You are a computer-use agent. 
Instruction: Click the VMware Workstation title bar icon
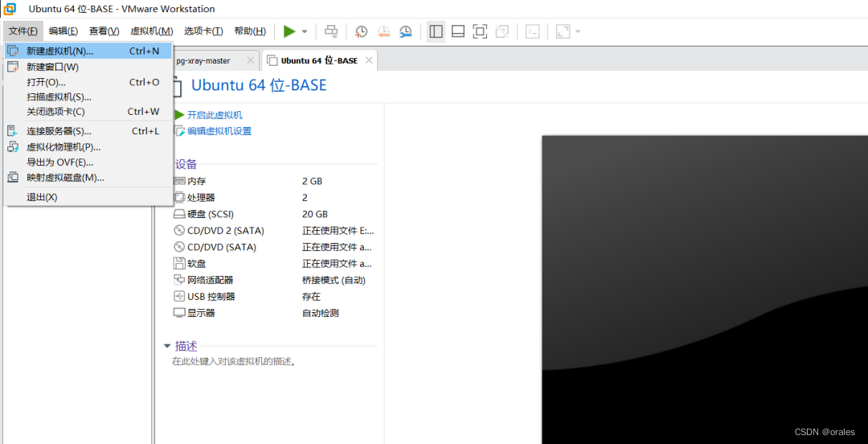[10, 9]
